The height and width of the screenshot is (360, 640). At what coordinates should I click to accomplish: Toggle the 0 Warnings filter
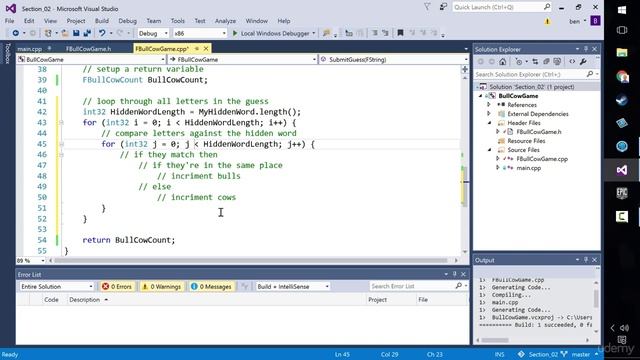coord(162,287)
